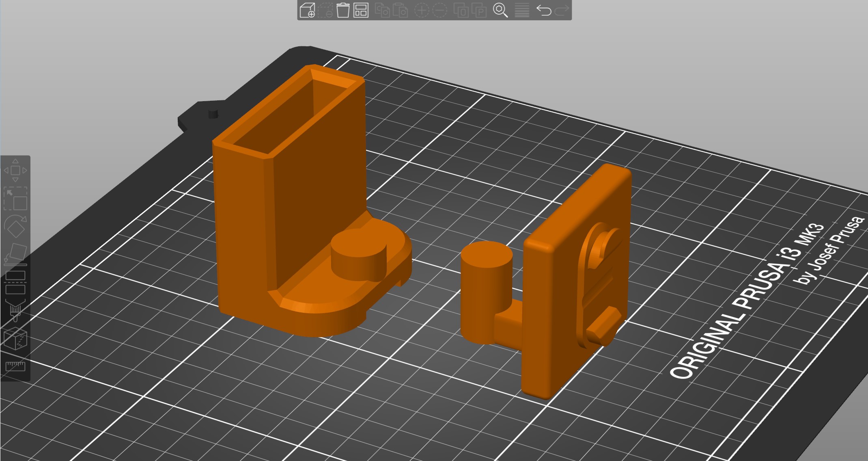Viewport: 868px width, 461px height.
Task: Click the Split to objects icon
Action: tap(461, 10)
